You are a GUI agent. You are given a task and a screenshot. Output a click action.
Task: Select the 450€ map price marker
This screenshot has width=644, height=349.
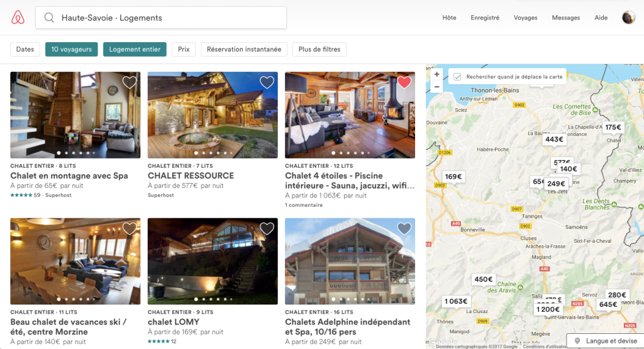pyautogui.click(x=484, y=279)
